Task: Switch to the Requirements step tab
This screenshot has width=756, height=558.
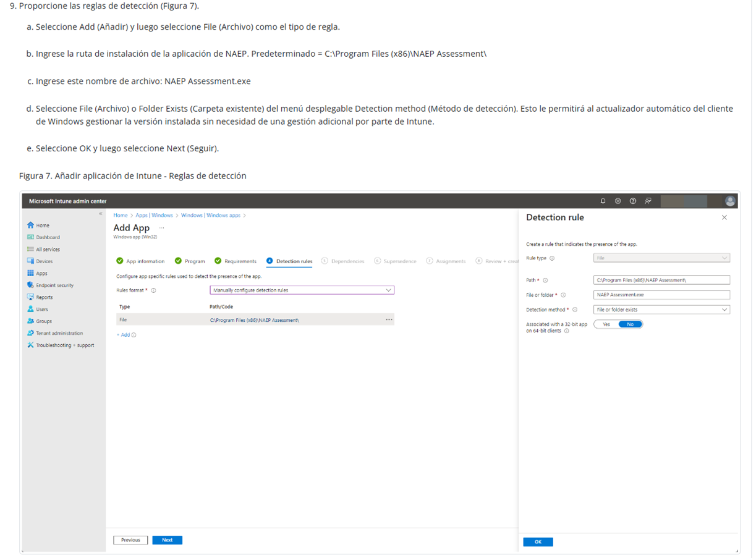Action: [x=239, y=261]
